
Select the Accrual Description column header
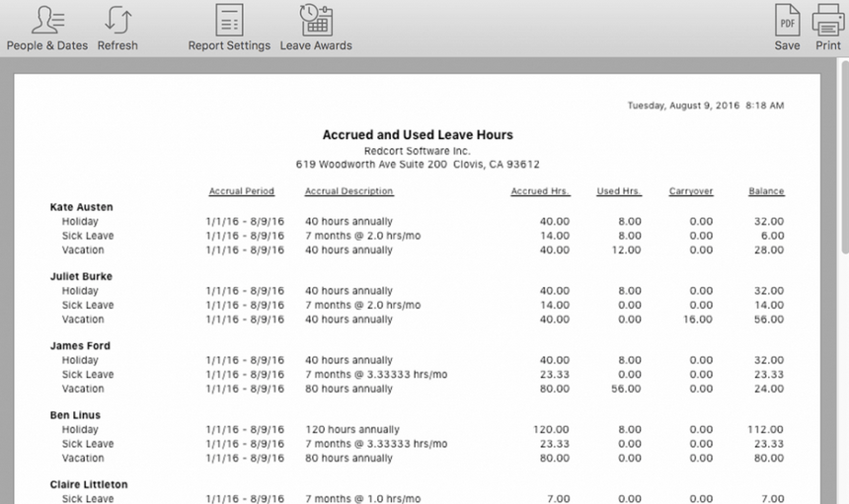point(348,191)
